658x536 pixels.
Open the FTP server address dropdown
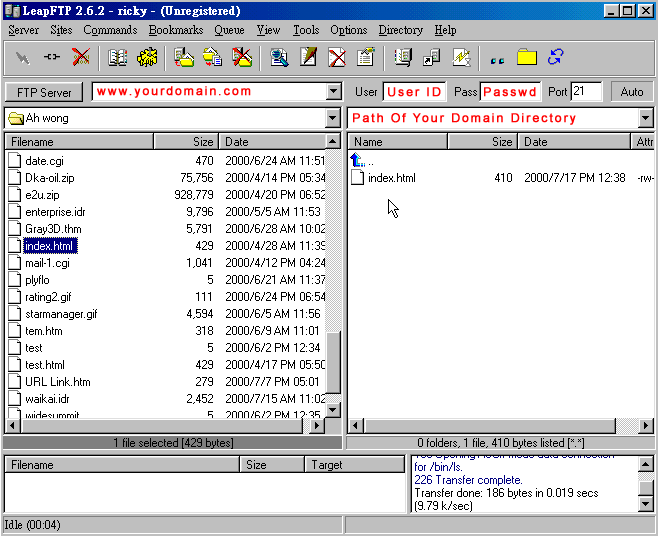[x=333, y=92]
